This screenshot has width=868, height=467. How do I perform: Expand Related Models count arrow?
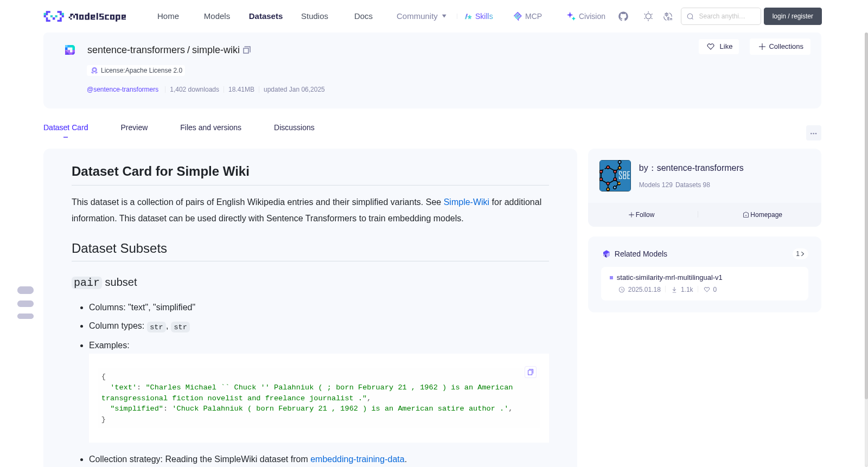[x=800, y=254]
